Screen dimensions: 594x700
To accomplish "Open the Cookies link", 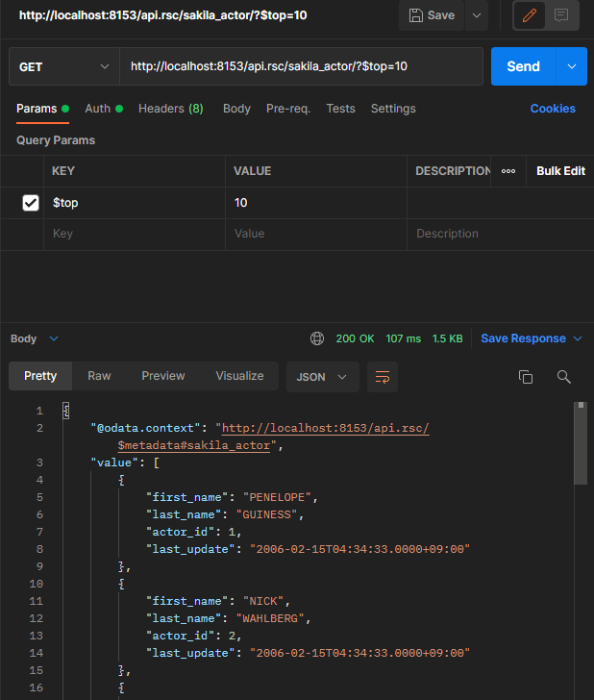I will tap(553, 109).
